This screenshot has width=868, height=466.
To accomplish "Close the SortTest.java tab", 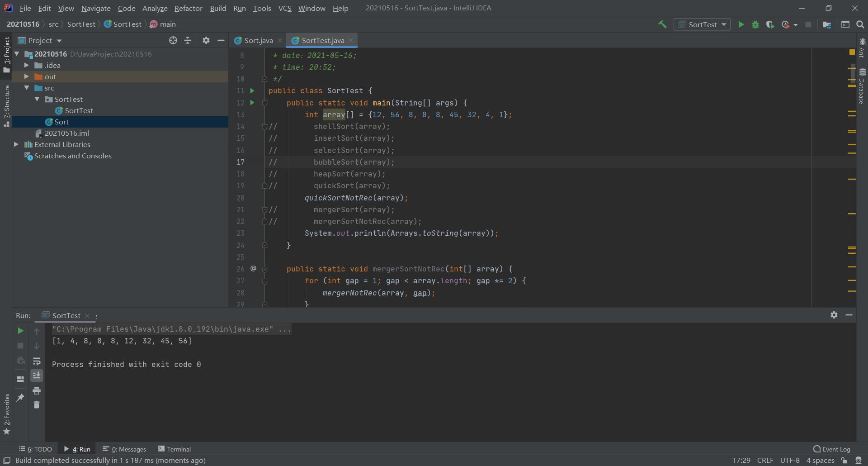I will [x=351, y=40].
